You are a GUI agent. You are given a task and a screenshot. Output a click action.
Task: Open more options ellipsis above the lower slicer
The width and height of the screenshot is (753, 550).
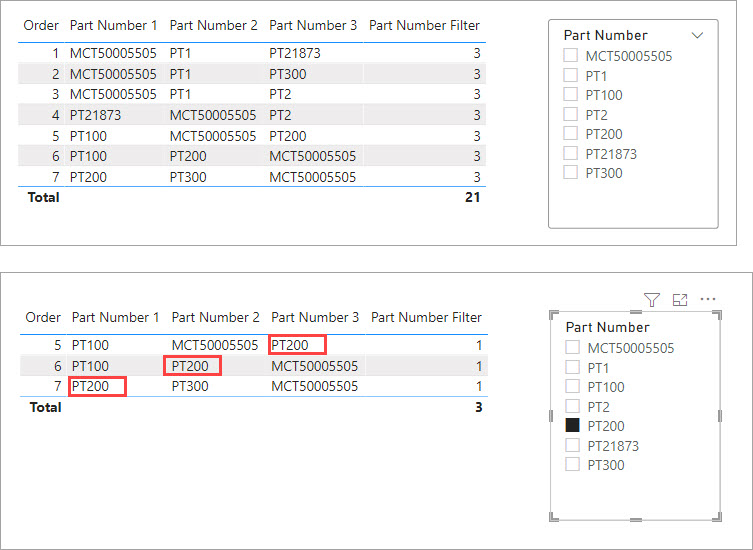coord(708,299)
